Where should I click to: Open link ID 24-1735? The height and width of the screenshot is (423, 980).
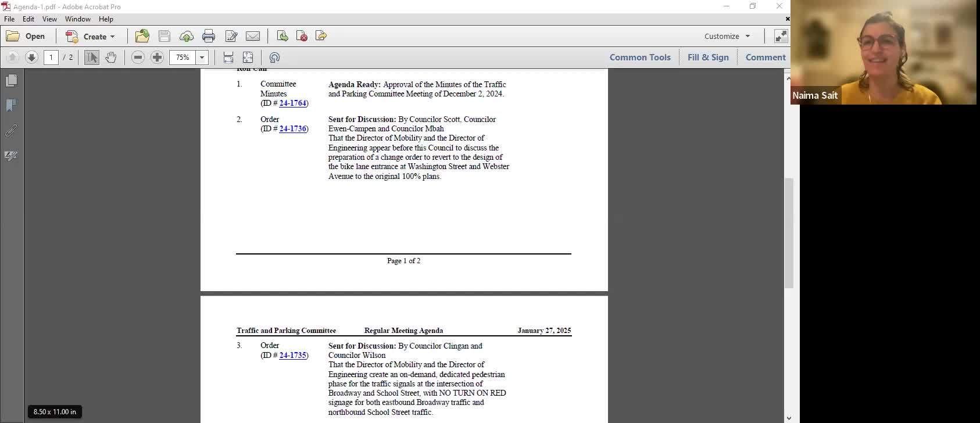click(x=292, y=356)
